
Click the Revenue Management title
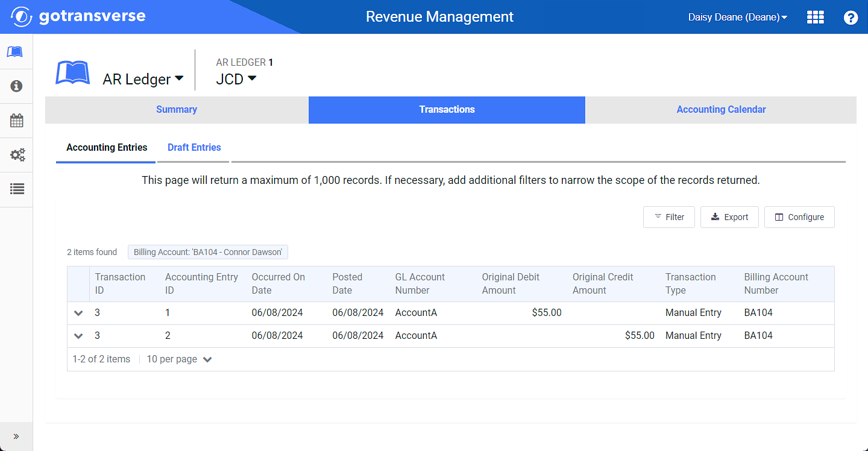click(x=440, y=17)
